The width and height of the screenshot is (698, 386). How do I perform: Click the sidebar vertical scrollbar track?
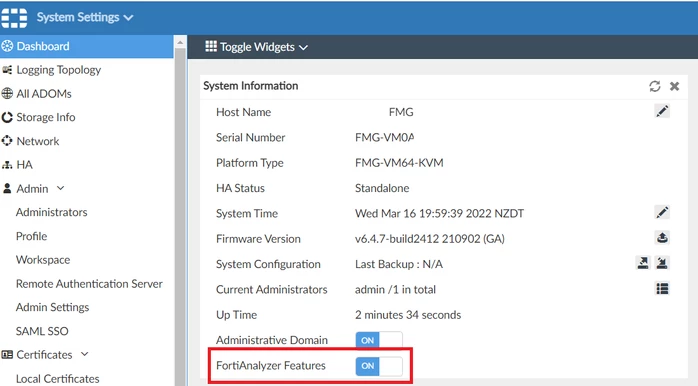(180, 217)
